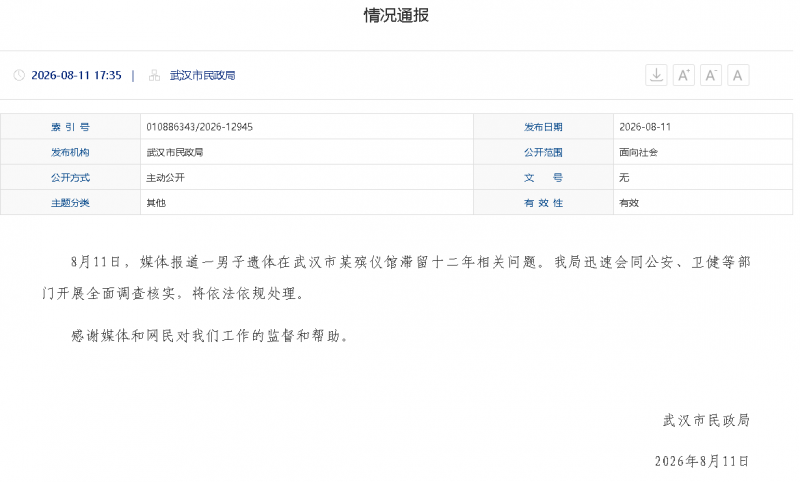Click the 文号 label cell
The image size is (800, 482).
[x=543, y=177]
